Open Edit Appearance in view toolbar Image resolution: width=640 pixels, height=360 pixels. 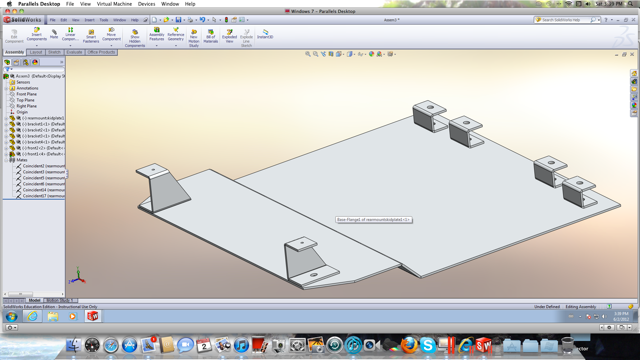tap(371, 54)
